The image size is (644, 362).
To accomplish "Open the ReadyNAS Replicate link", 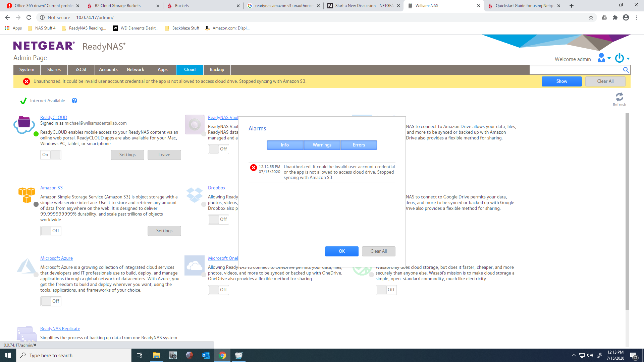I will (x=60, y=329).
